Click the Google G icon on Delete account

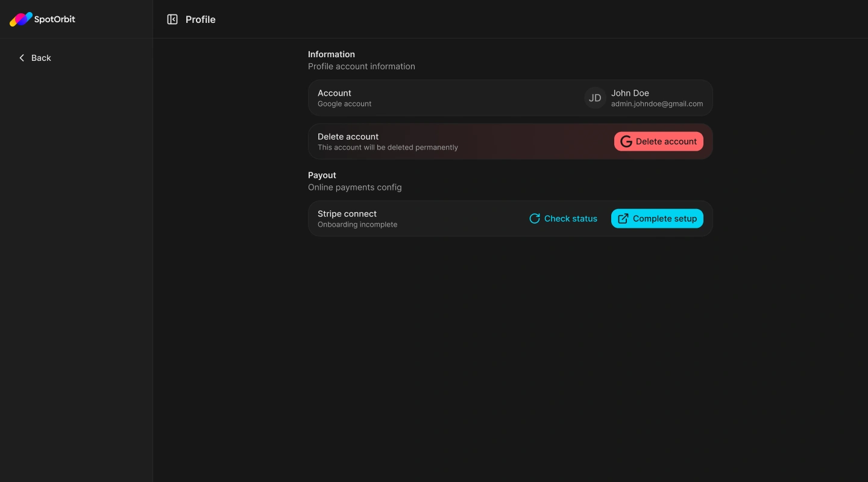click(x=626, y=142)
